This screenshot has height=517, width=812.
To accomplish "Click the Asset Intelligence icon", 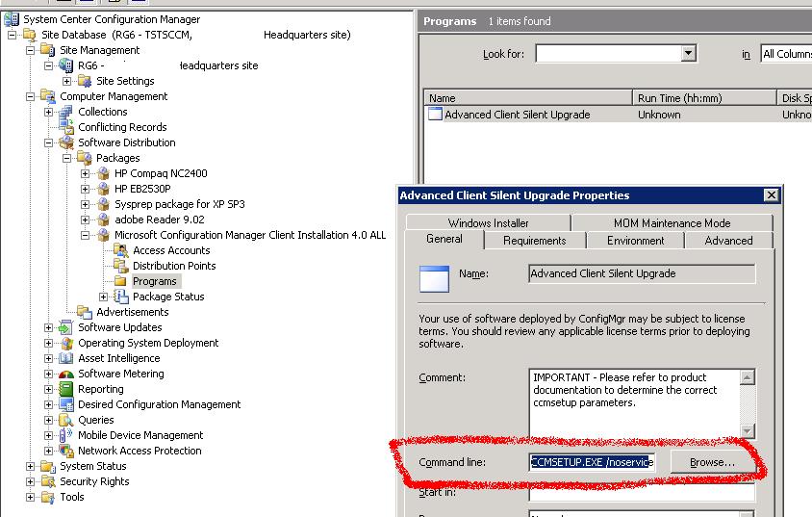I will 65,358.
